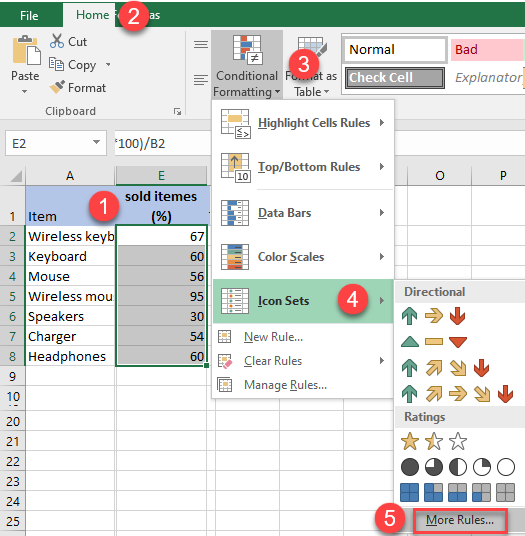Select the Headphones cell

70,356
